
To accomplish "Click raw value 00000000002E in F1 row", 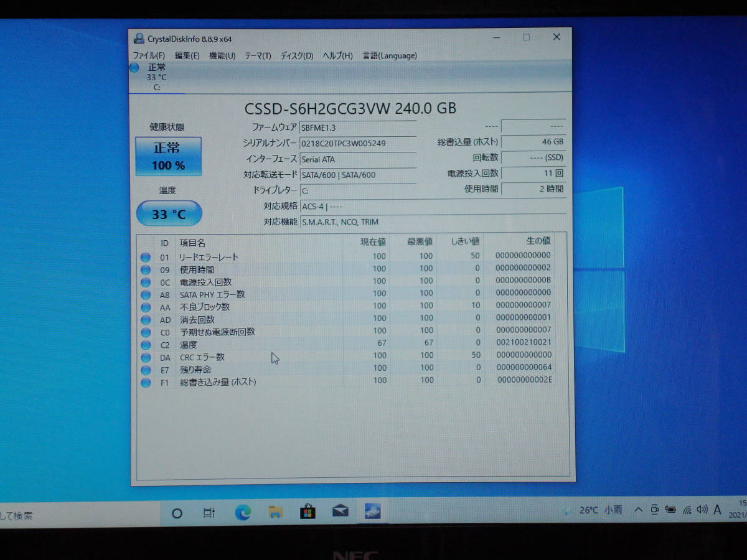I will coord(525,380).
